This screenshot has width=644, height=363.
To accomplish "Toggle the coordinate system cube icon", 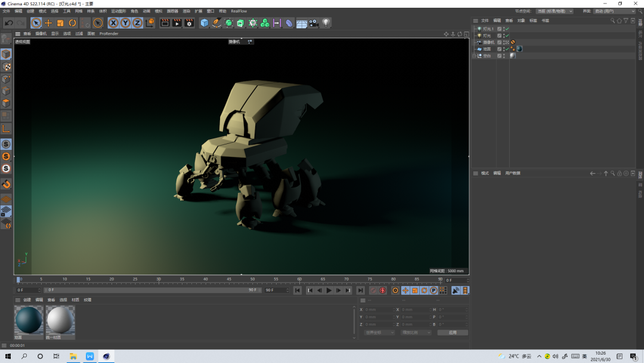I will [x=150, y=23].
